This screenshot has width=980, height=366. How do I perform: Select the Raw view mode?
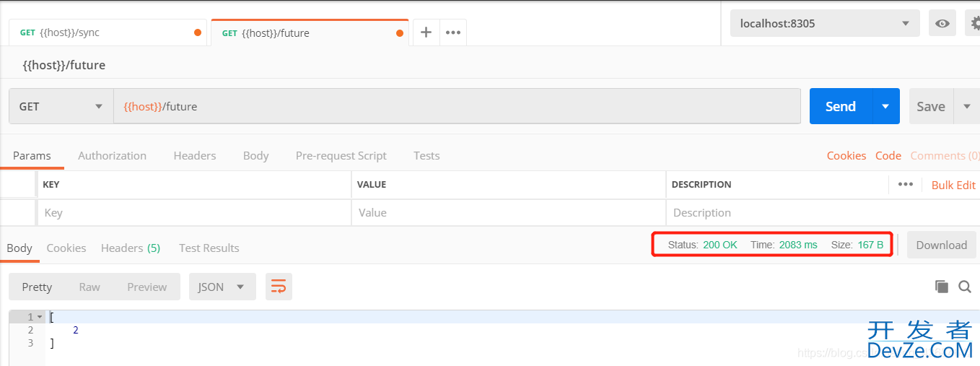tap(89, 287)
